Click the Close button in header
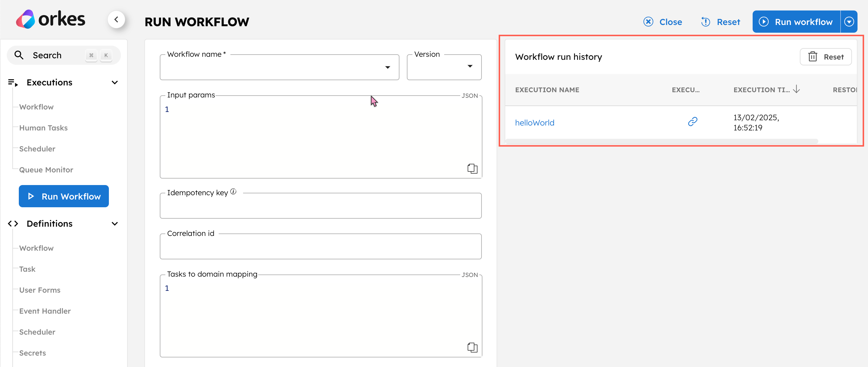The width and height of the screenshot is (868, 367). coord(663,22)
